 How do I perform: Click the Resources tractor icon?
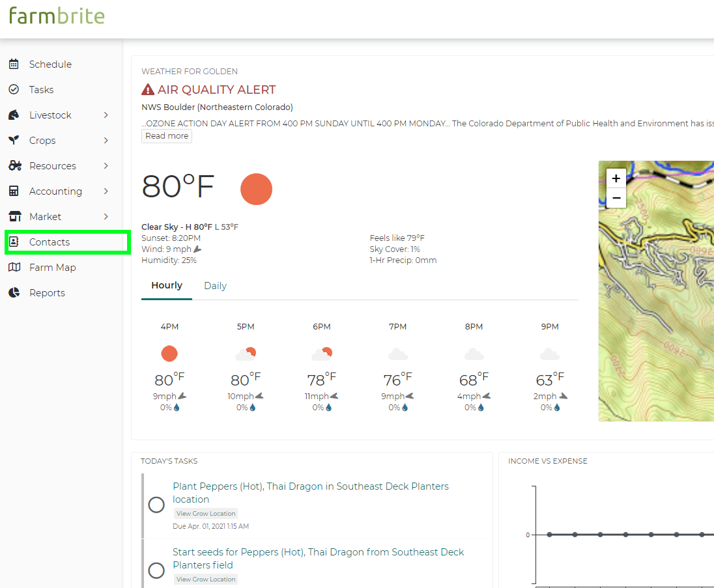[15, 165]
